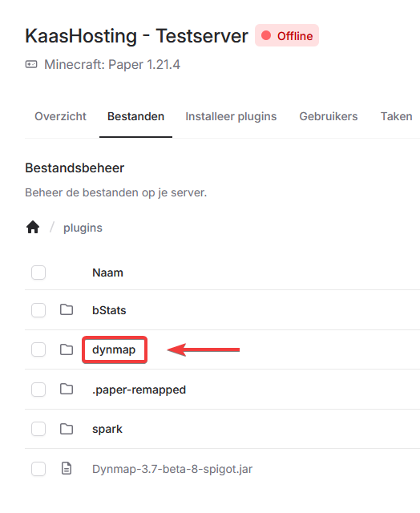Switch to the Overzicht tab
The width and height of the screenshot is (420, 513).
(60, 116)
